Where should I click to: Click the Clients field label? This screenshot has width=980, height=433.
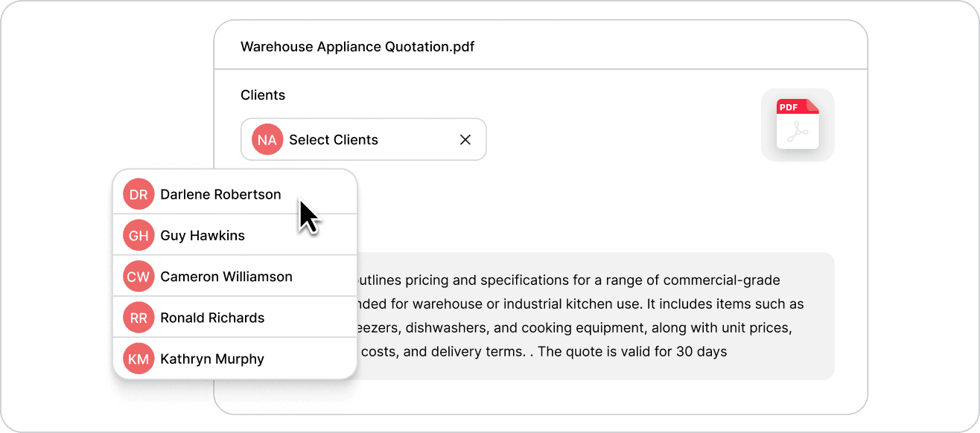pyautogui.click(x=263, y=95)
